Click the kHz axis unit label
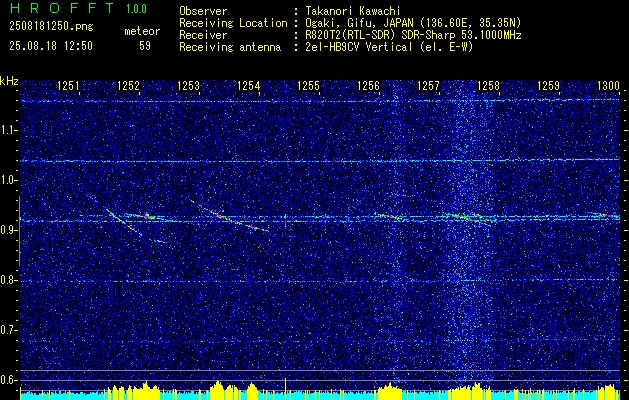 tap(9, 81)
